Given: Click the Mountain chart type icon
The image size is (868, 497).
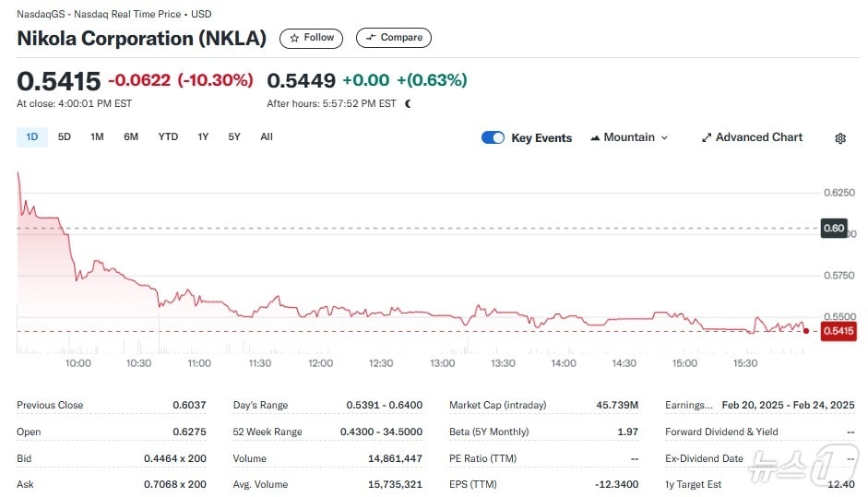Looking at the screenshot, I should pyautogui.click(x=594, y=137).
